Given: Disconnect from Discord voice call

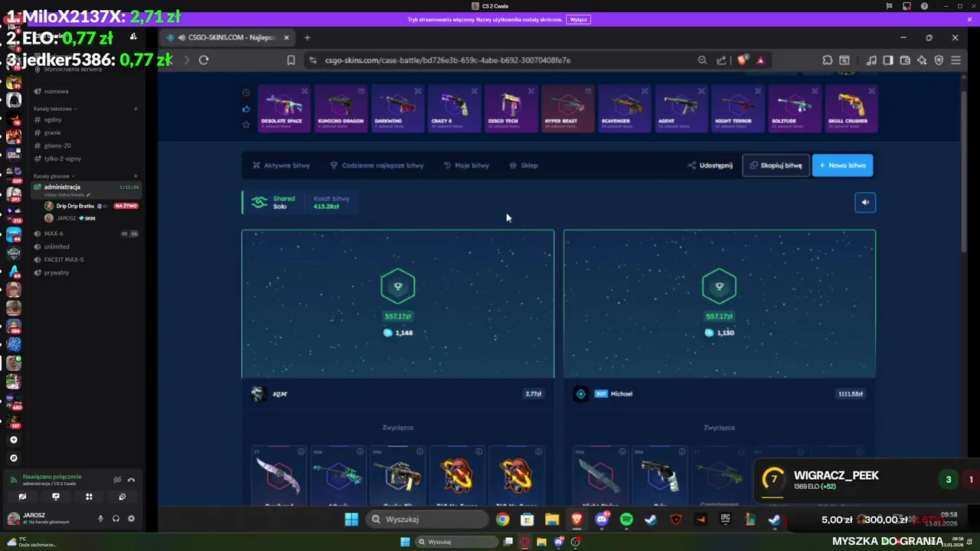Looking at the screenshot, I should point(131,480).
